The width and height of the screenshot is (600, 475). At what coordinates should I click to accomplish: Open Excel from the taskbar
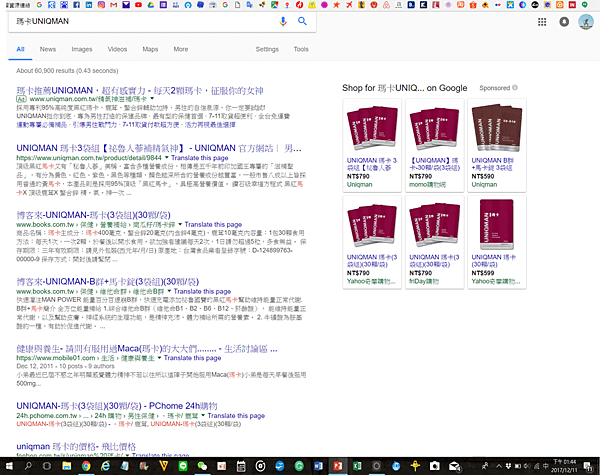[x=357, y=466]
